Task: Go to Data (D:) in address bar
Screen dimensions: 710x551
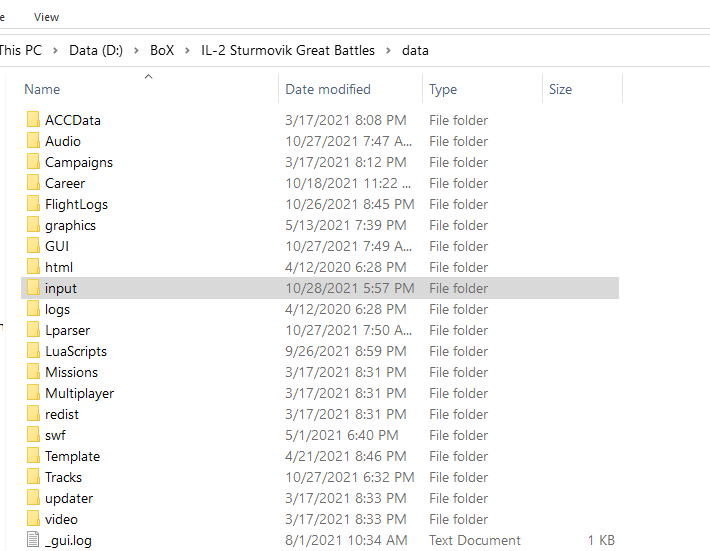Action: 95,50
